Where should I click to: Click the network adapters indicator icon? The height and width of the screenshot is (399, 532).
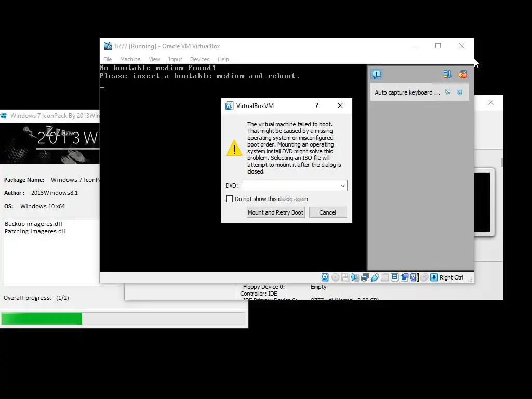click(365, 277)
